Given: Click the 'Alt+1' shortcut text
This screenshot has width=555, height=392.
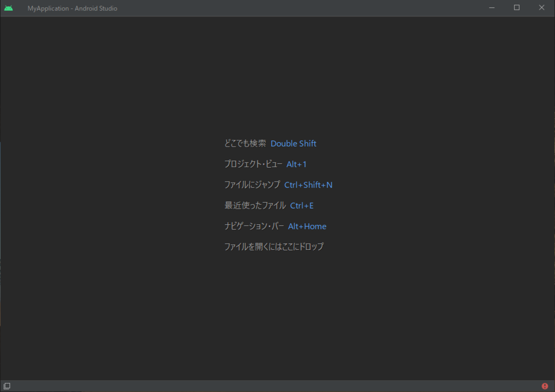Looking at the screenshot, I should (x=296, y=164).
